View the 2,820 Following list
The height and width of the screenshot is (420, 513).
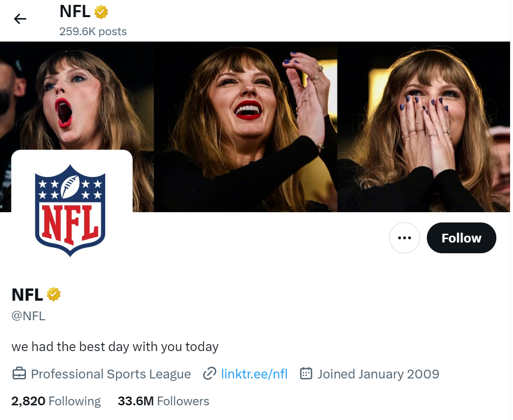[56, 401]
